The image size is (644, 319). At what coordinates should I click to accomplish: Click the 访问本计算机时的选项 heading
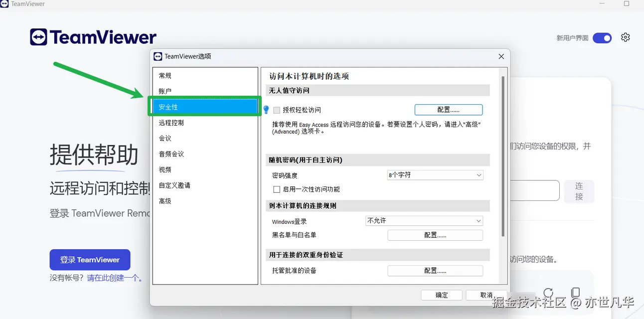[309, 76]
